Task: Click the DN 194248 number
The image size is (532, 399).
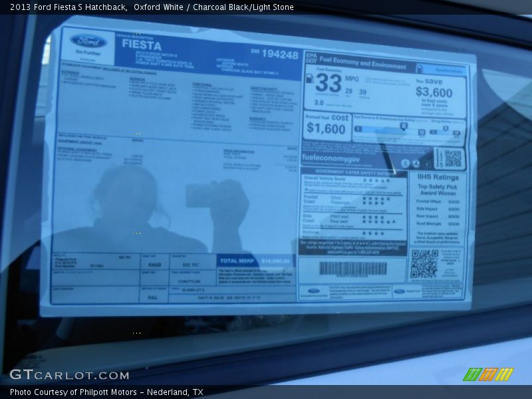Action: coord(275,54)
